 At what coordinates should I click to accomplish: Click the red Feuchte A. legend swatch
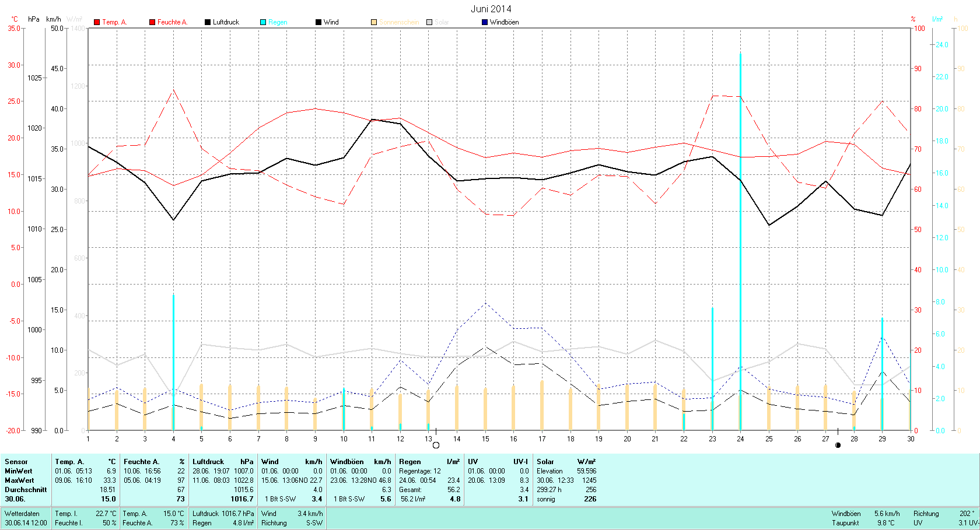point(152,22)
